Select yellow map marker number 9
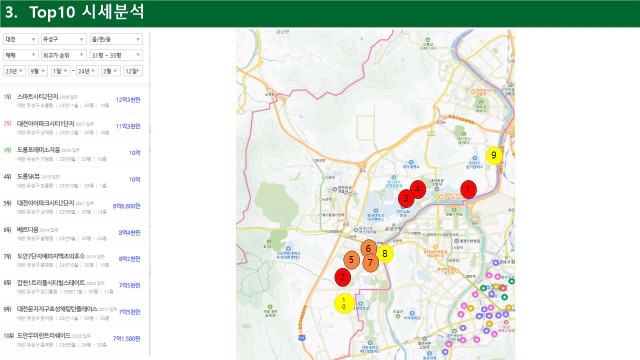Viewport: 640px width, 360px height. click(494, 155)
